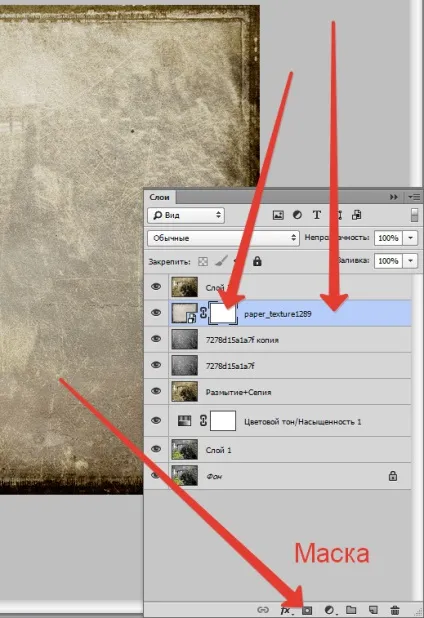
Task: Select layer Цветовой тон/Насыщенность 1 name
Action: (x=303, y=422)
